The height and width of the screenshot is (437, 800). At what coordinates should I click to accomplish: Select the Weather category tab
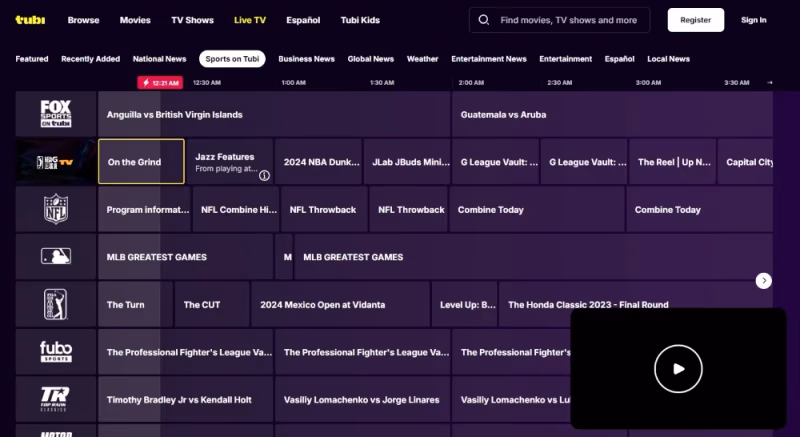tap(422, 59)
